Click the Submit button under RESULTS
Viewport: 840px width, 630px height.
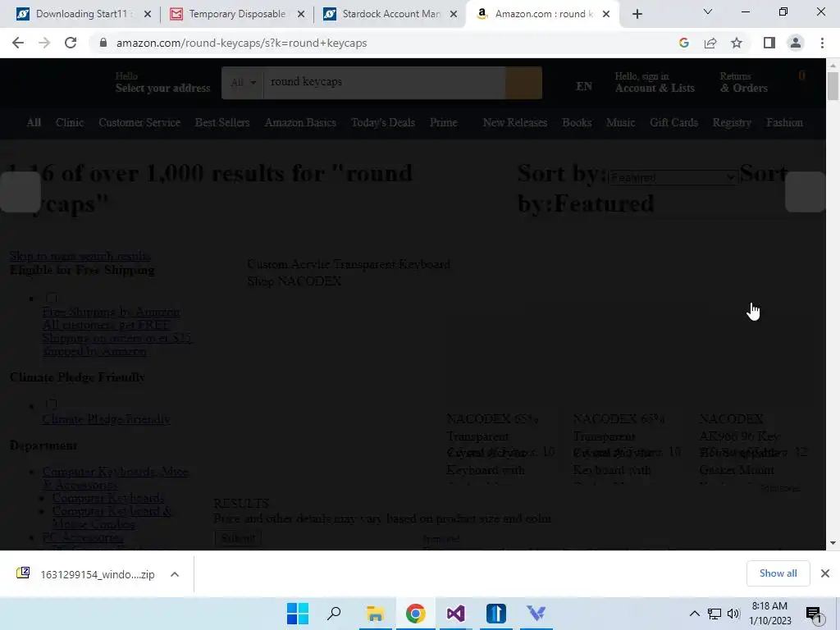coord(238,538)
